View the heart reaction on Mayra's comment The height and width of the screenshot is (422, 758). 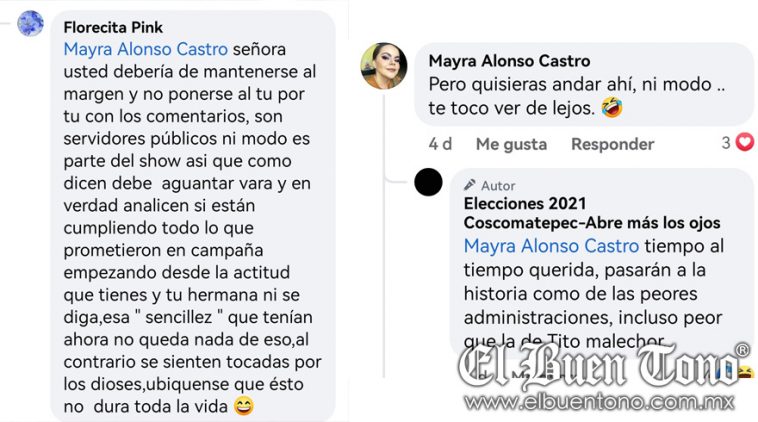tap(744, 142)
